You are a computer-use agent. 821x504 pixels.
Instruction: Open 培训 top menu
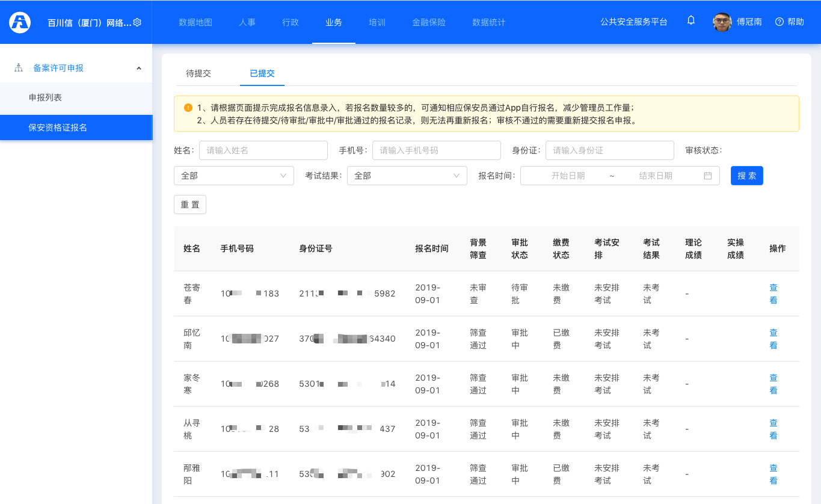pyautogui.click(x=377, y=22)
